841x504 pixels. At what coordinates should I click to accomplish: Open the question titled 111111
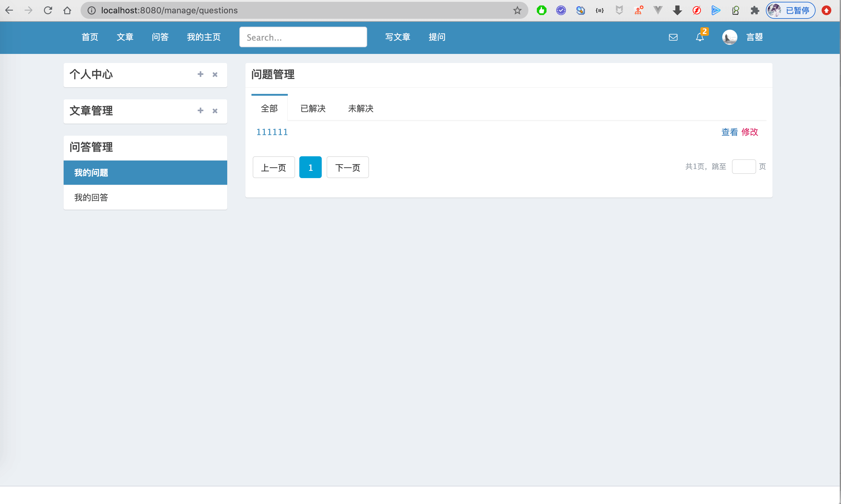[x=272, y=132]
